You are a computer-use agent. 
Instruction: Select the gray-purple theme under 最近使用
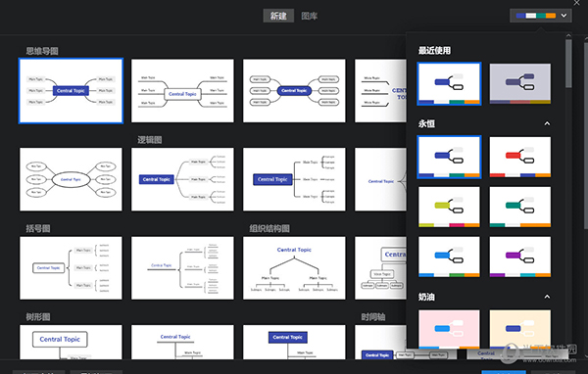tap(520, 83)
